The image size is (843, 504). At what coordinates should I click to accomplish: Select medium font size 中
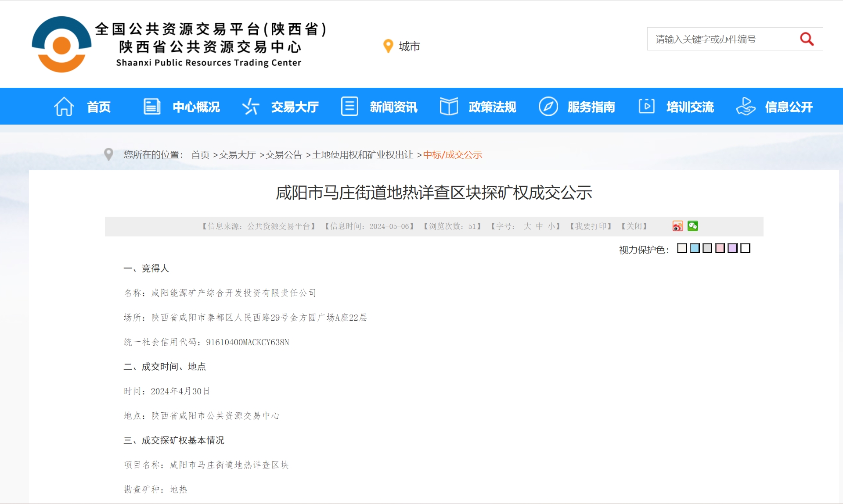[x=539, y=226]
